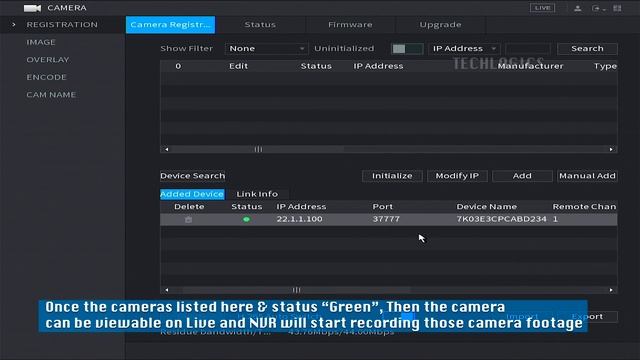Viewport: 640px width, 360px height.
Task: Click the Search button
Action: (587, 49)
